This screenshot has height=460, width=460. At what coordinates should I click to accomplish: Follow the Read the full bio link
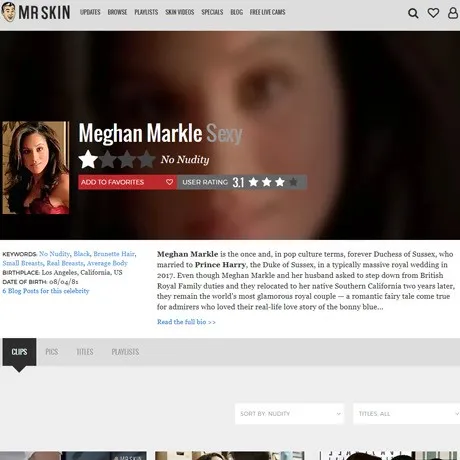coord(186,322)
